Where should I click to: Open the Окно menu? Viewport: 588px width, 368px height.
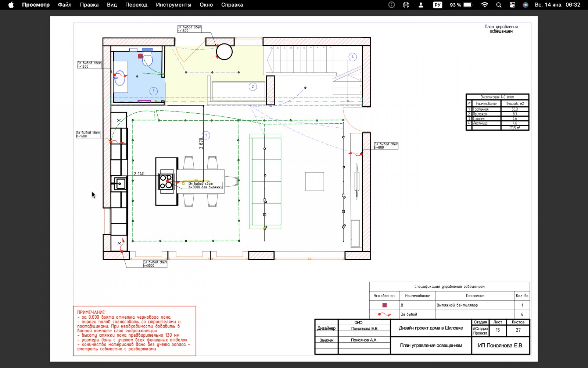206,5
